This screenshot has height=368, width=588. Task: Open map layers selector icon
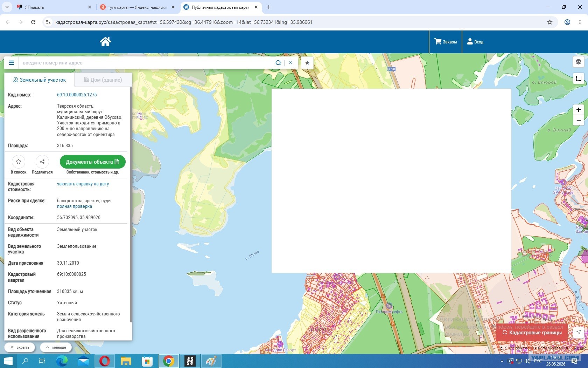[x=579, y=62]
